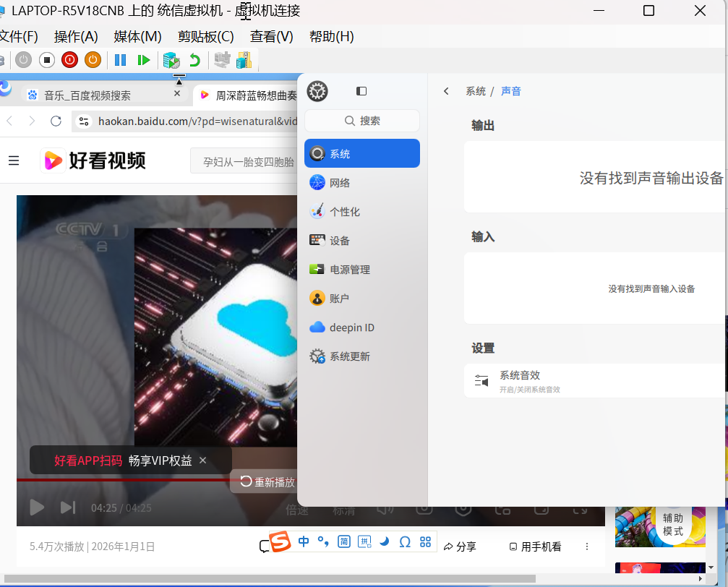Open the Sogou toolbox grid icon

pyautogui.click(x=425, y=541)
